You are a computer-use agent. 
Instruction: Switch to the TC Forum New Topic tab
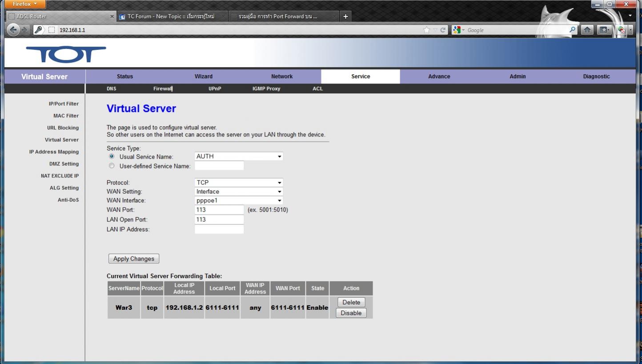(172, 16)
